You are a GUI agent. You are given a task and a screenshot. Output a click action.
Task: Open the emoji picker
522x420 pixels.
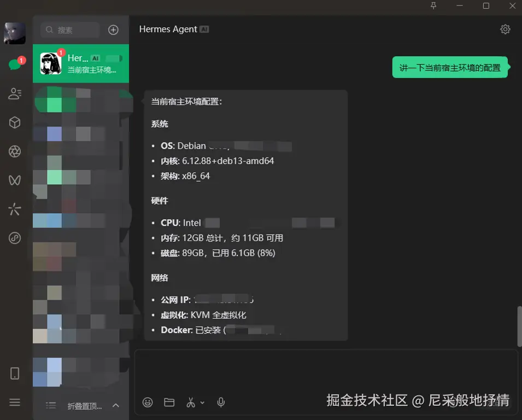pos(148,402)
